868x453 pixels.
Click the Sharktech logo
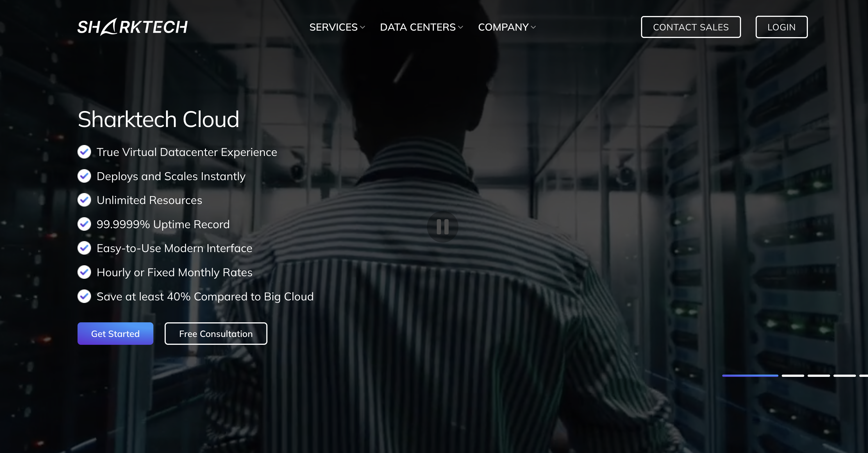[x=132, y=27]
